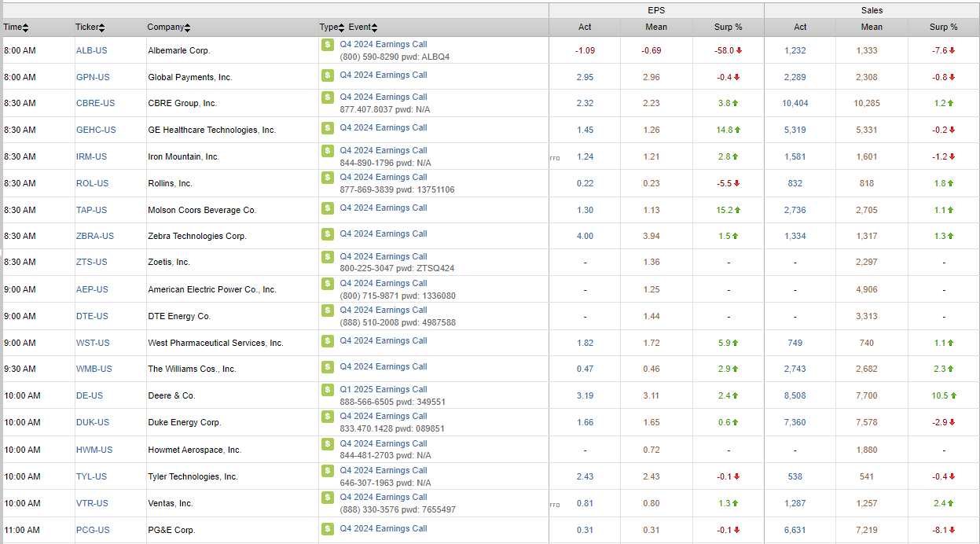This screenshot has height=544, width=980.
Task: Sort by Type using its sort arrows
Action: [x=341, y=28]
